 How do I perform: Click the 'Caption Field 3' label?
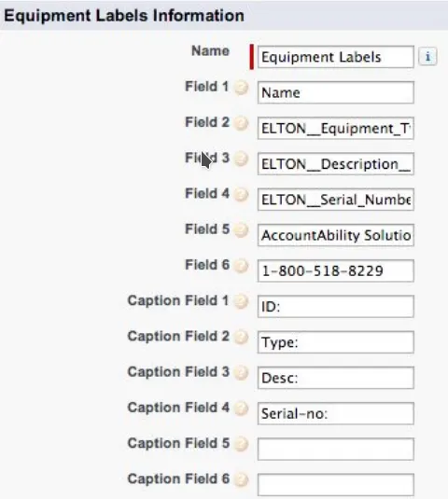tap(178, 372)
